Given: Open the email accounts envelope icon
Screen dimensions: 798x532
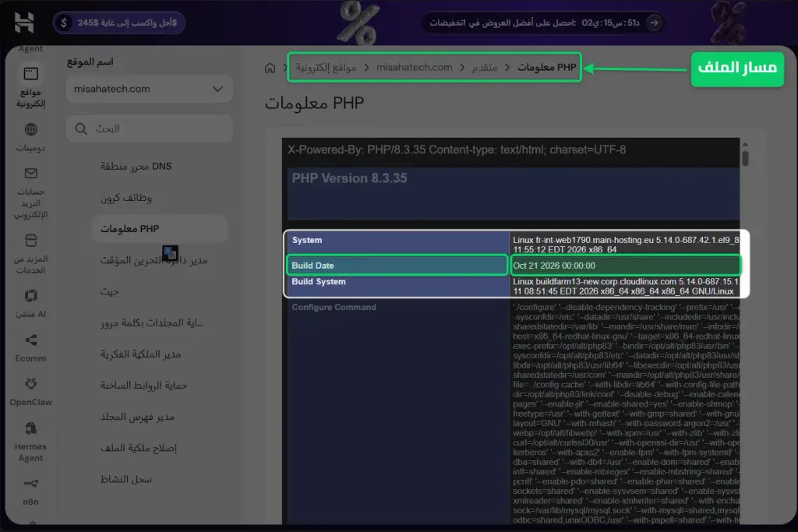Looking at the screenshot, I should [30, 174].
